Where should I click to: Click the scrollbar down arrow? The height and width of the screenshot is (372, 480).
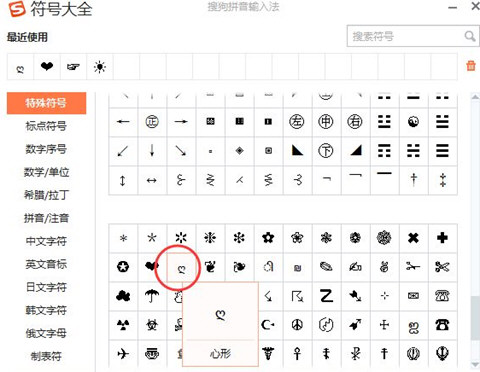475,364
